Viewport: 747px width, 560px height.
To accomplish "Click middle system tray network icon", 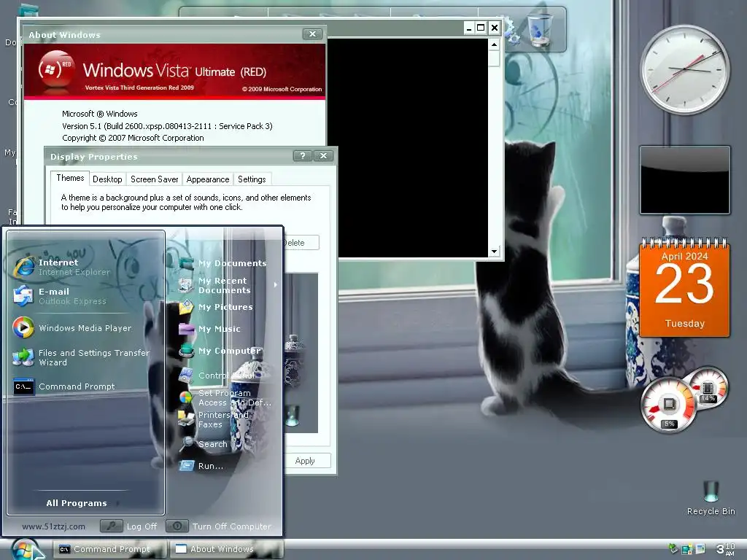I will click(687, 549).
